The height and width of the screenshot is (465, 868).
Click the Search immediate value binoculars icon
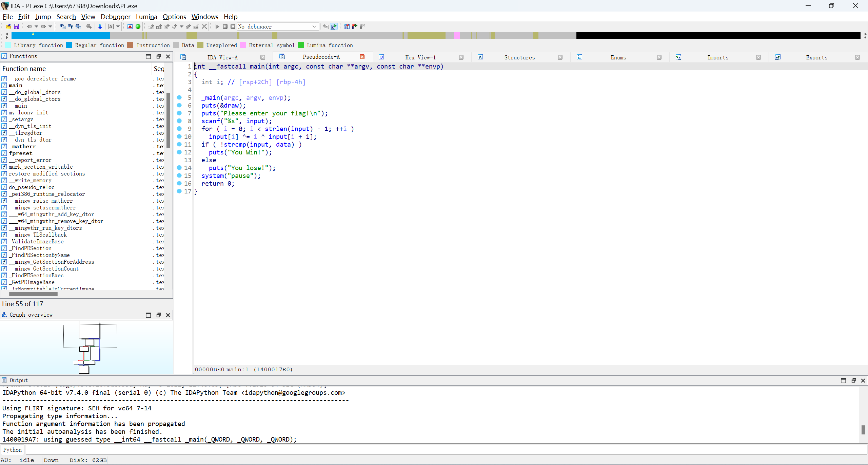pos(63,26)
